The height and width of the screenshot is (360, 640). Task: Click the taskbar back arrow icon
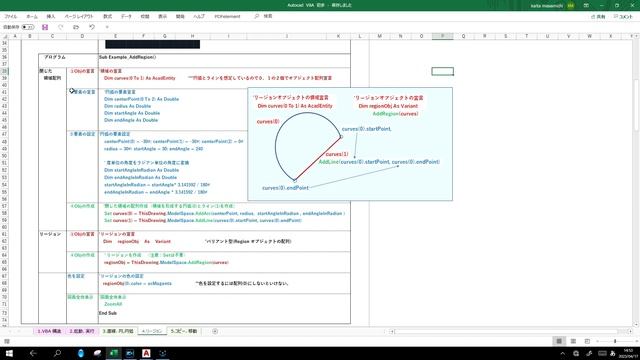(x=33, y=353)
